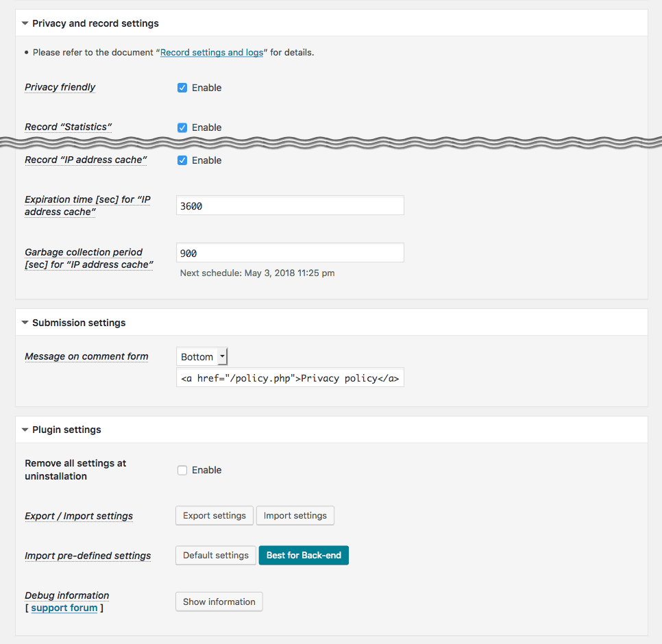Disable the Record Statistics checkbox
The image size is (662, 644).
[182, 127]
